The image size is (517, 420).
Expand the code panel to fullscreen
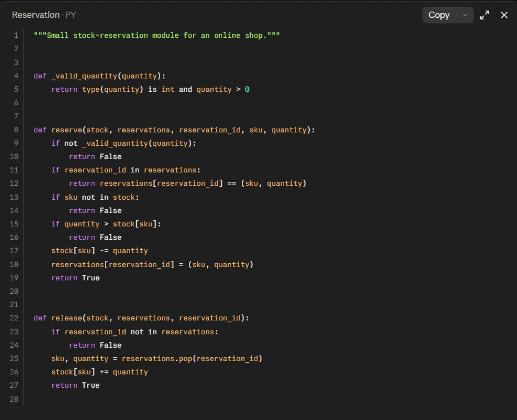click(484, 15)
